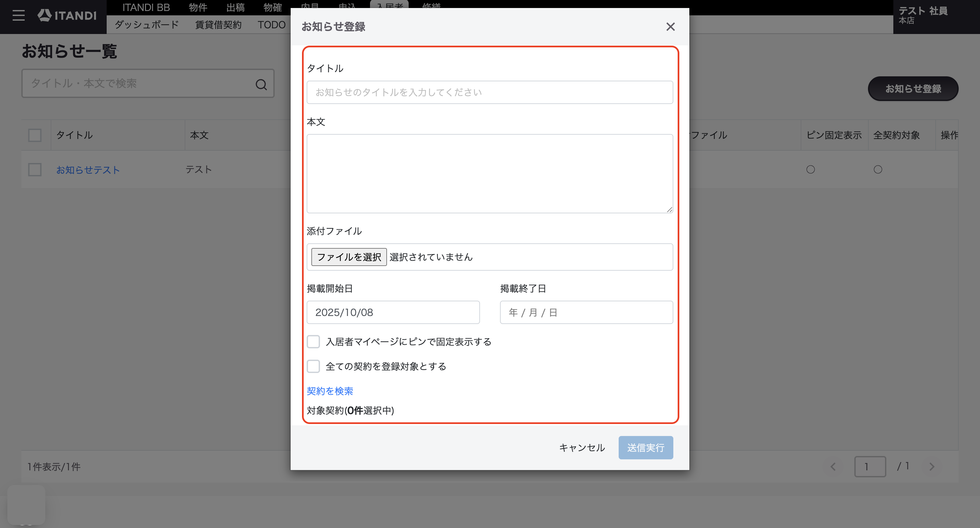The image size is (980, 528).
Task: Open the hamburger menu icon
Action: 18,16
